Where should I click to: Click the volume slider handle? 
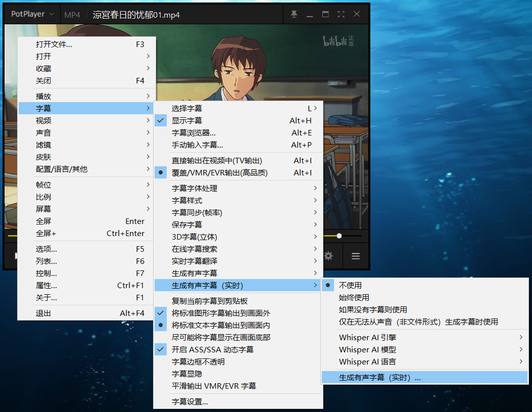coord(339,236)
